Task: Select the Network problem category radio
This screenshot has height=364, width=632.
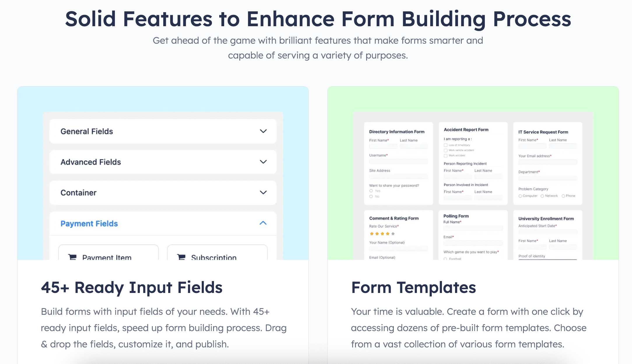Action: pyautogui.click(x=542, y=196)
